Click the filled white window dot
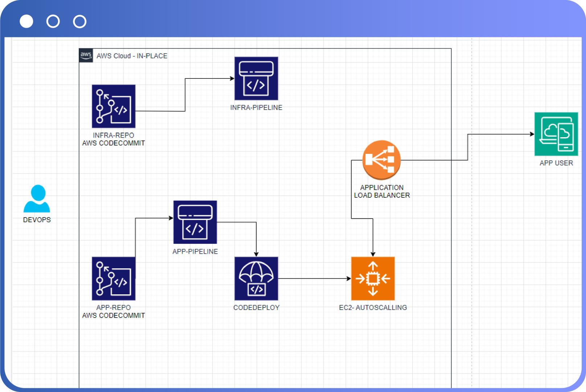586x392 pixels. 26,21
